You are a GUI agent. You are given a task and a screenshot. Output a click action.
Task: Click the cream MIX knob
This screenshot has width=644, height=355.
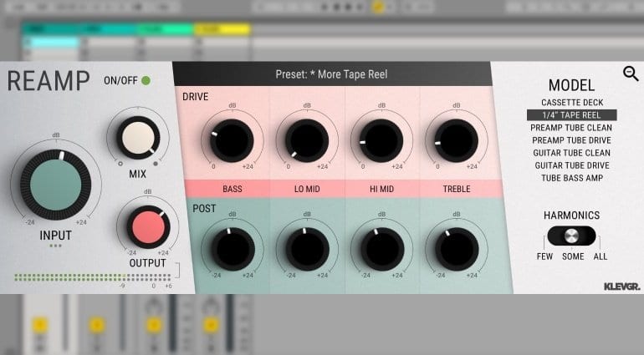[138, 138]
